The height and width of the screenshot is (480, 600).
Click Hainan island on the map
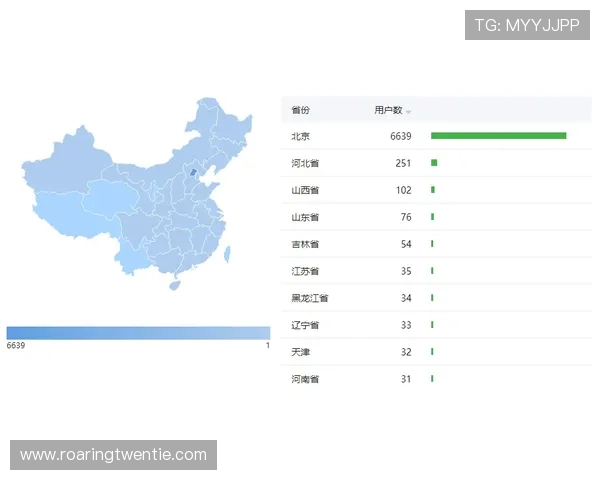point(174,285)
